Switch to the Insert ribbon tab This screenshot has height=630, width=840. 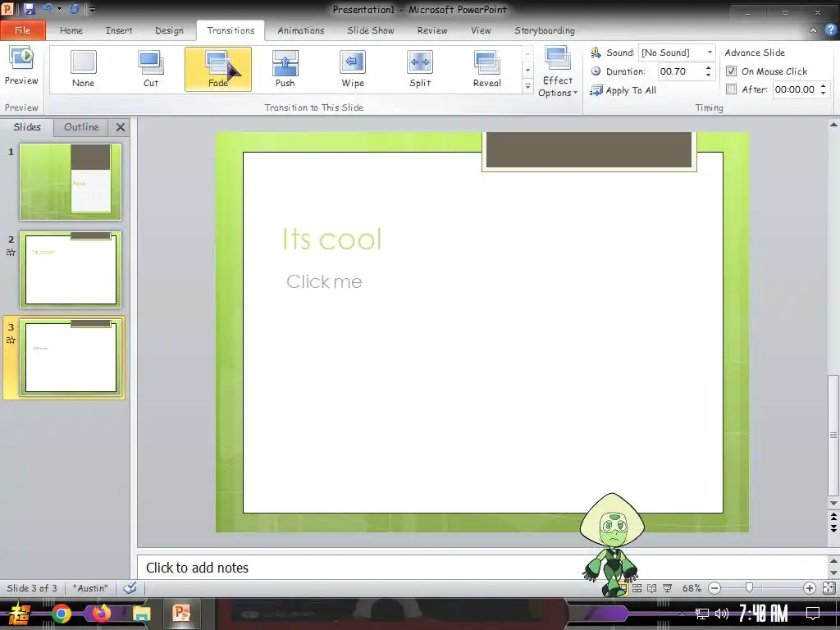pyautogui.click(x=119, y=30)
